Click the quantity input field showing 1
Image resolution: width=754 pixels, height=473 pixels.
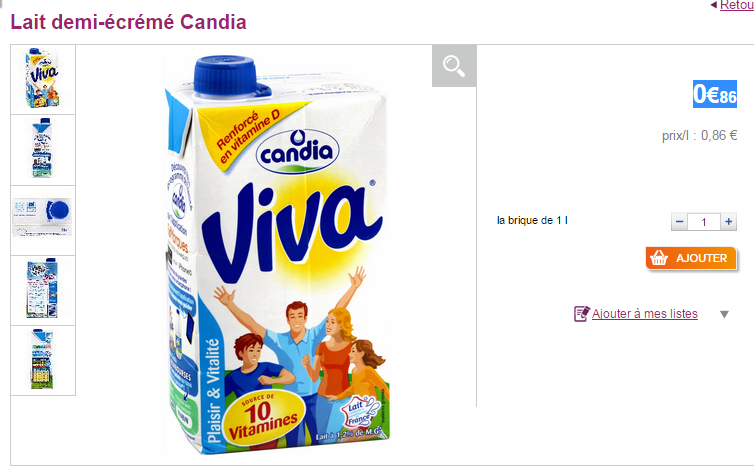[704, 222]
